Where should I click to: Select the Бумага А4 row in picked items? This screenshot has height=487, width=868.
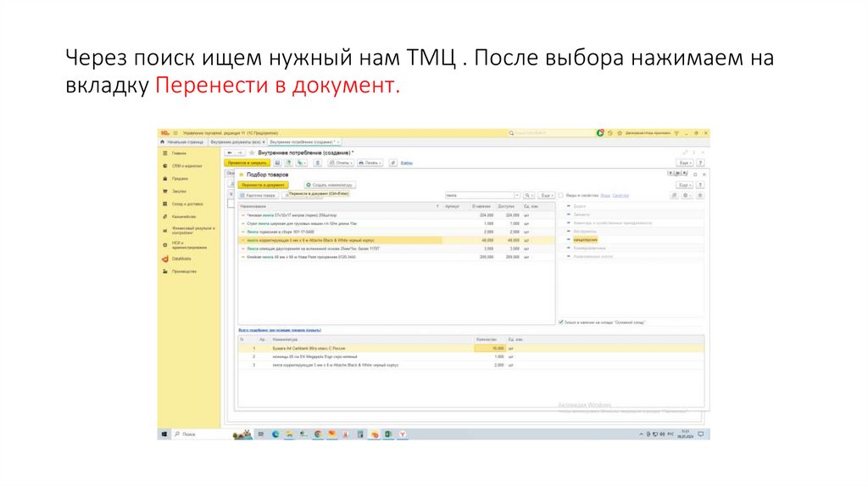pos(471,349)
